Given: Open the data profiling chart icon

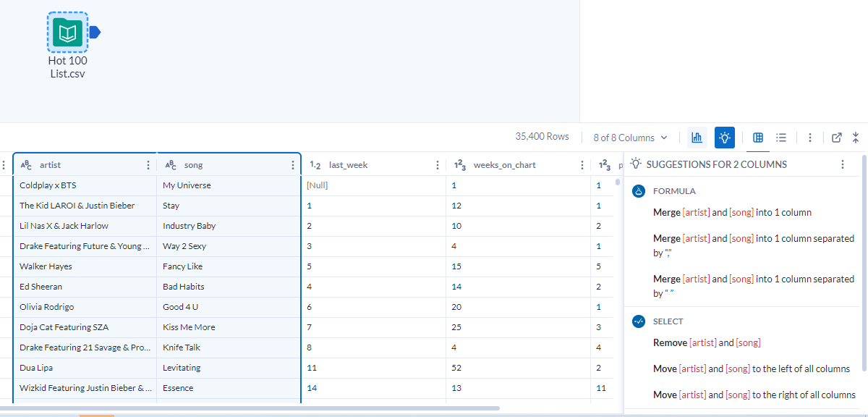Looking at the screenshot, I should (697, 137).
